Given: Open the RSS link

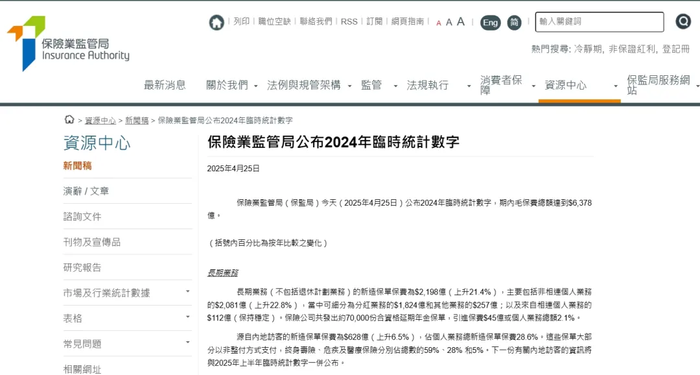Looking at the screenshot, I should [x=349, y=21].
